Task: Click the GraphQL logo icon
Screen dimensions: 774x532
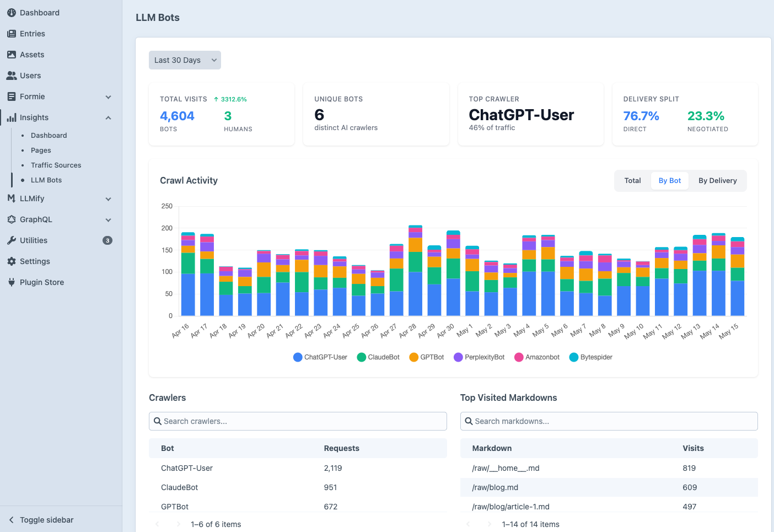Action: click(x=12, y=219)
